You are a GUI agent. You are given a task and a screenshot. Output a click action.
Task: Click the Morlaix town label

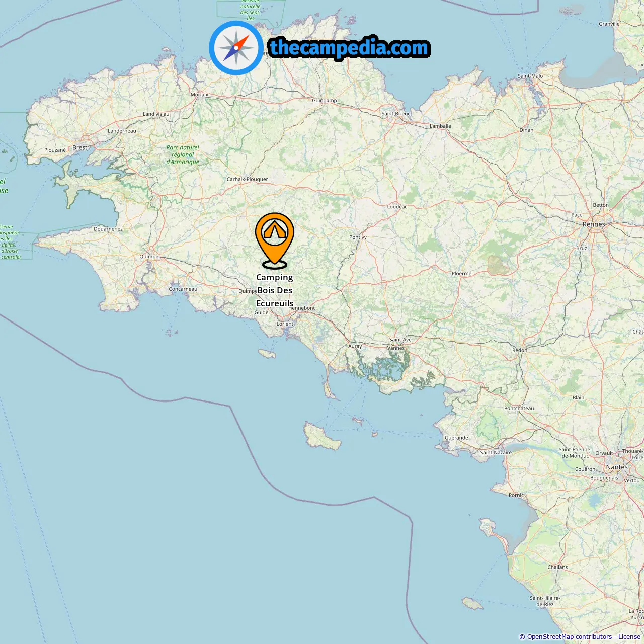(x=199, y=95)
